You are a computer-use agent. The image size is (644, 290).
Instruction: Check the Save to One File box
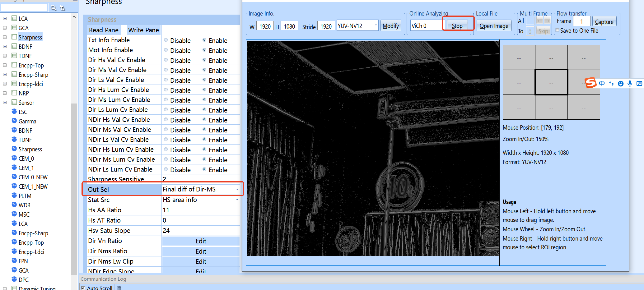click(558, 30)
